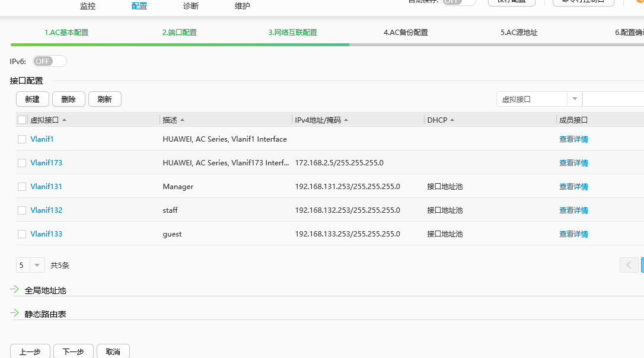
Task: Switch to the 维护 menu
Action: pos(242,7)
